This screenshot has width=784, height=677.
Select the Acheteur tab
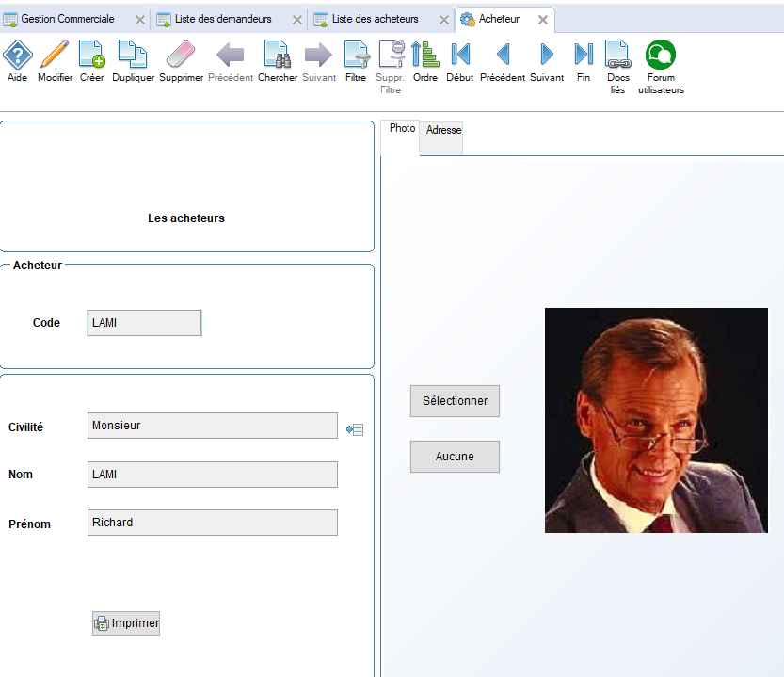coord(499,19)
